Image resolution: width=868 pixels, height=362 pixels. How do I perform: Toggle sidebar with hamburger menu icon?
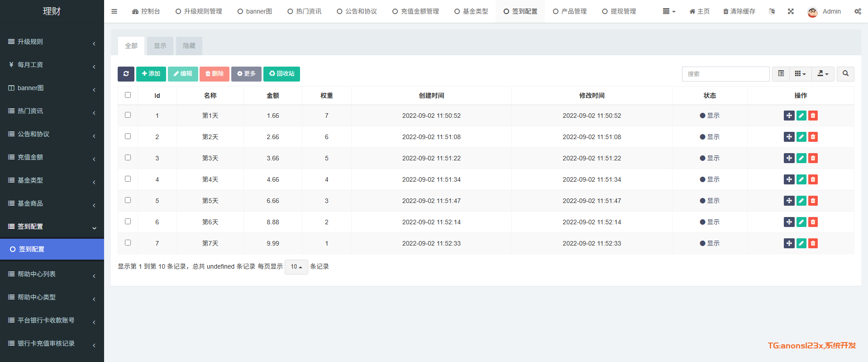114,11
